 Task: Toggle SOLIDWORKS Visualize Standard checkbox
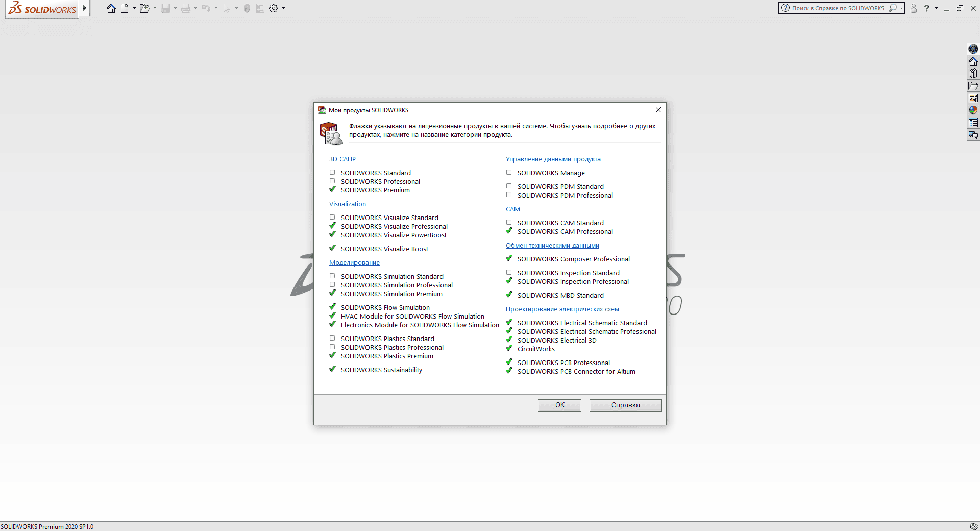pyautogui.click(x=332, y=218)
